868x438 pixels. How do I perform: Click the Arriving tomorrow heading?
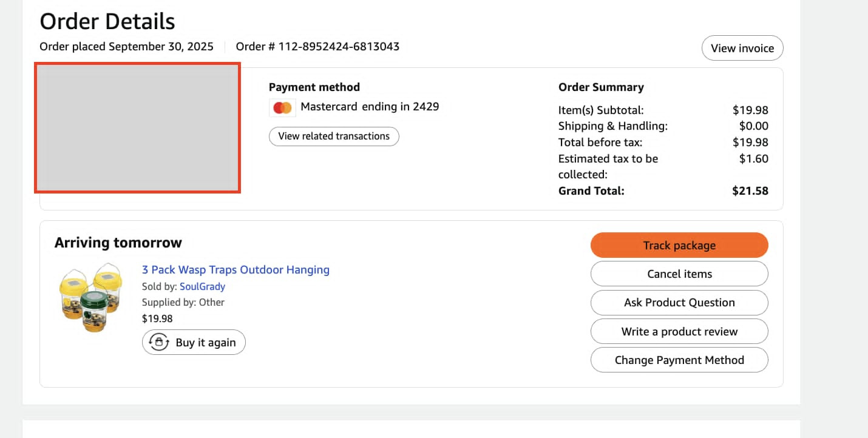click(x=118, y=243)
